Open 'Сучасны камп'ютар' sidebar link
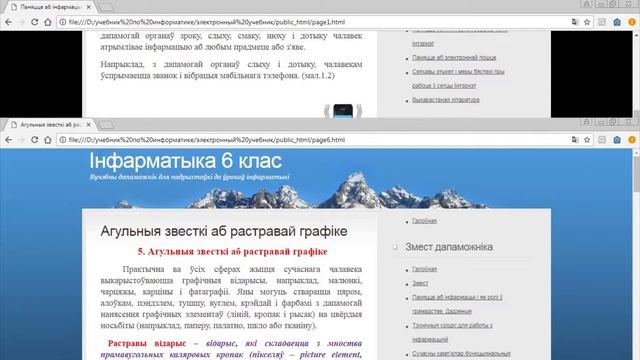This screenshot has width=640, height=360. point(461,354)
